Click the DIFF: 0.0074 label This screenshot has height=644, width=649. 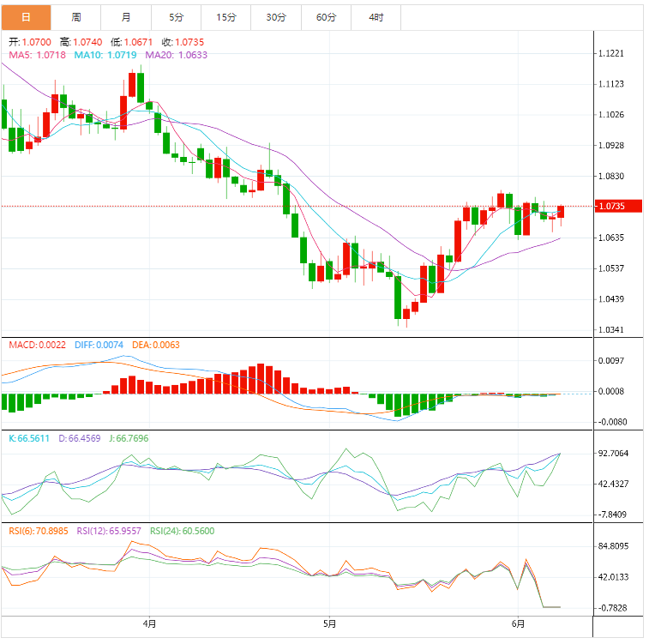pyautogui.click(x=99, y=346)
